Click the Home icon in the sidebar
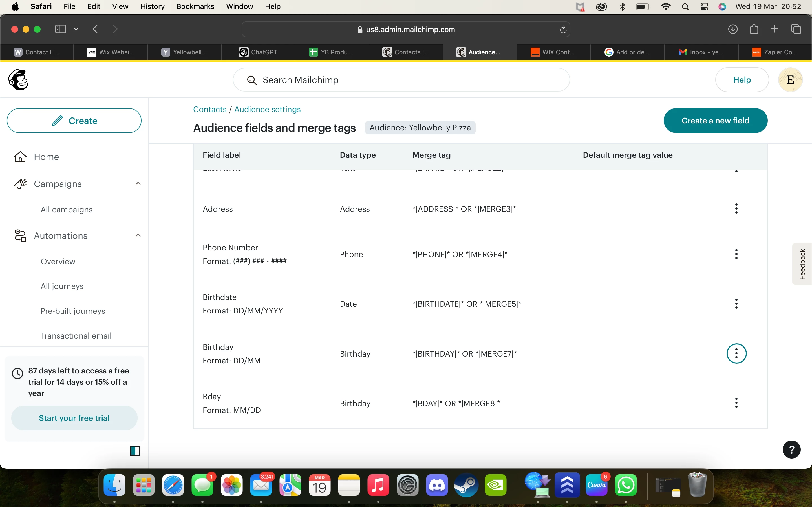This screenshot has height=507, width=812. pos(20,157)
